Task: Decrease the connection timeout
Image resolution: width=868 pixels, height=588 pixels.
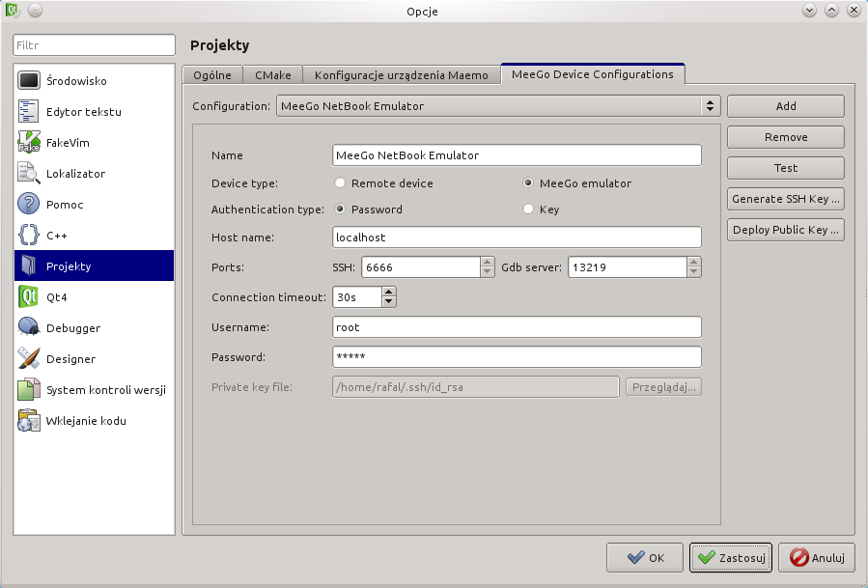Action: point(388,302)
